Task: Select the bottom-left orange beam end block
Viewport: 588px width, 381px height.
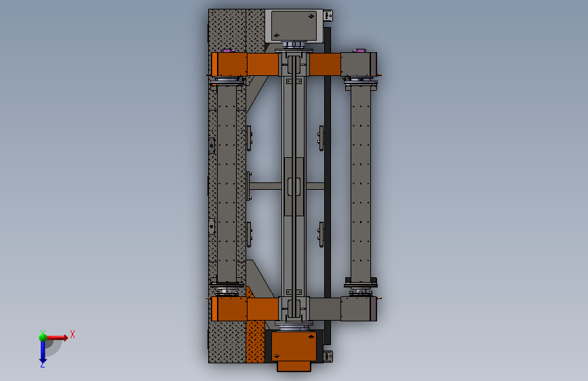Action: [x=229, y=308]
